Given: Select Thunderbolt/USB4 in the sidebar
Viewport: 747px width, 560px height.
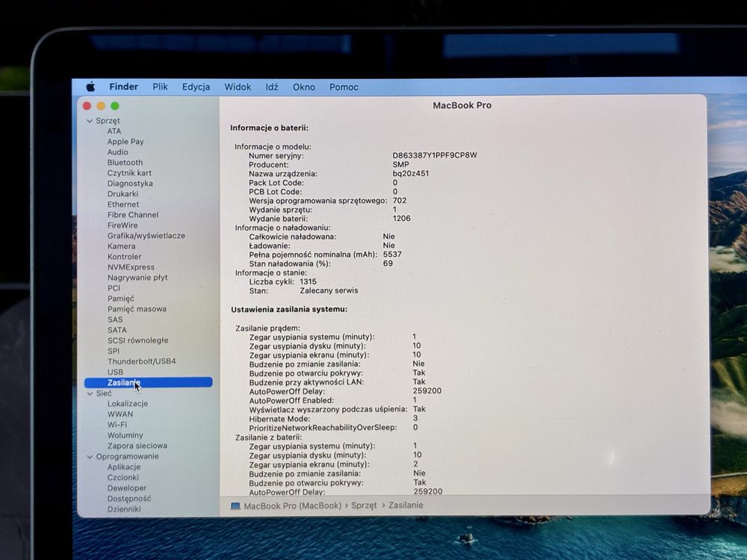Looking at the screenshot, I should tap(141, 361).
